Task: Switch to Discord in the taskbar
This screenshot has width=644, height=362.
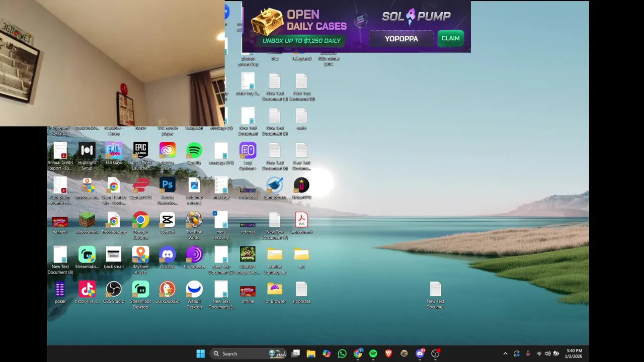Action: (x=420, y=353)
